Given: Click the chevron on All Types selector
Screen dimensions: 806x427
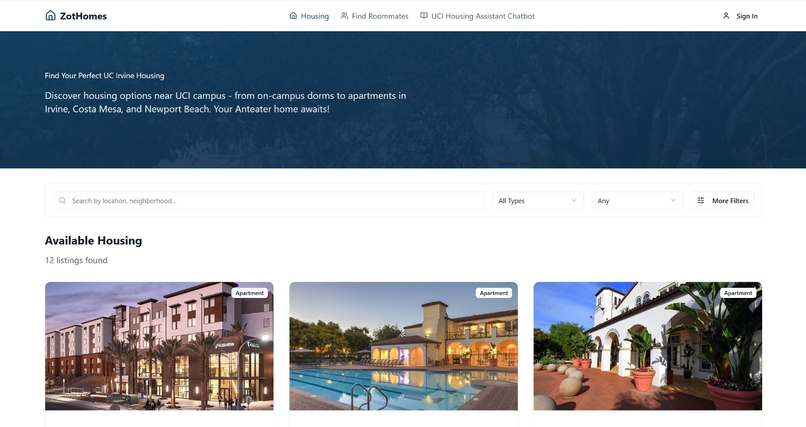Looking at the screenshot, I should (574, 200).
